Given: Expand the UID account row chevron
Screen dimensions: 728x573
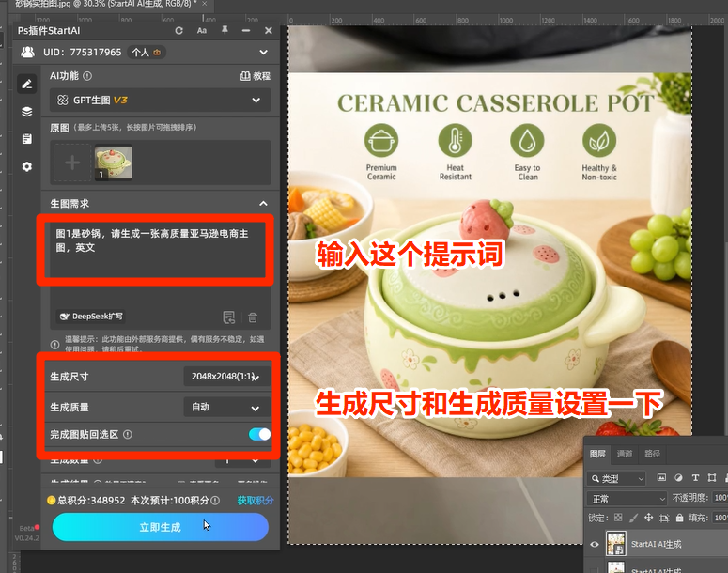Looking at the screenshot, I should click(x=263, y=52).
